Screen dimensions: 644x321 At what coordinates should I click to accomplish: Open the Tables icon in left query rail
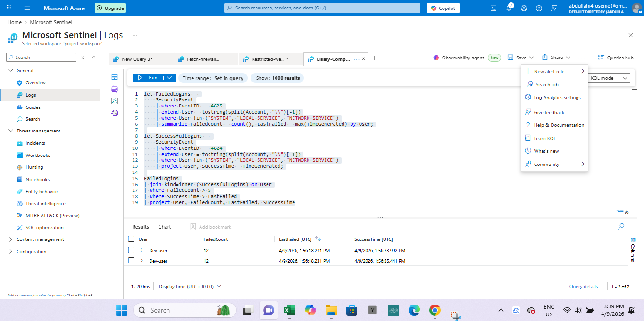pyautogui.click(x=115, y=77)
